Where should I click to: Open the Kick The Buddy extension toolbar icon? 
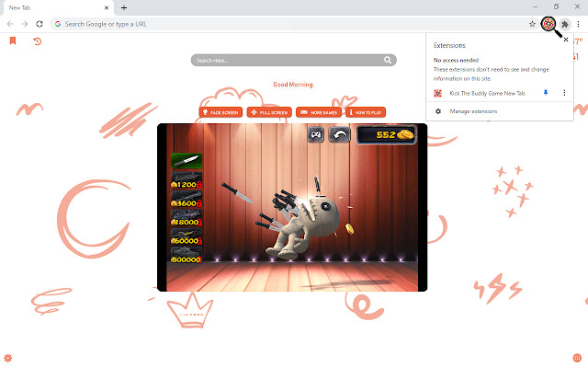pyautogui.click(x=548, y=24)
